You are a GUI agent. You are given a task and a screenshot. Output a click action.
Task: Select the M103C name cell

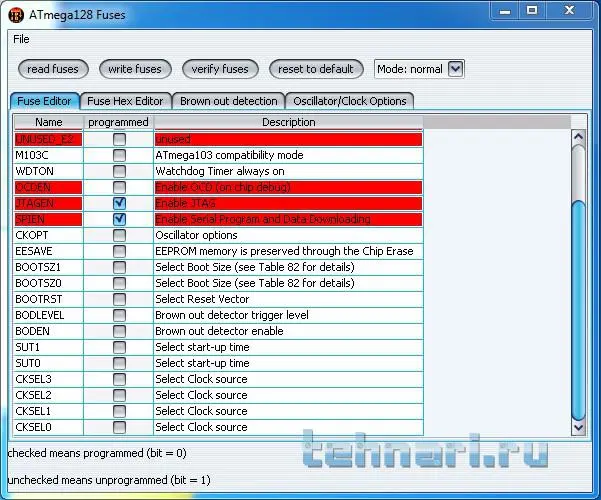(x=49, y=155)
